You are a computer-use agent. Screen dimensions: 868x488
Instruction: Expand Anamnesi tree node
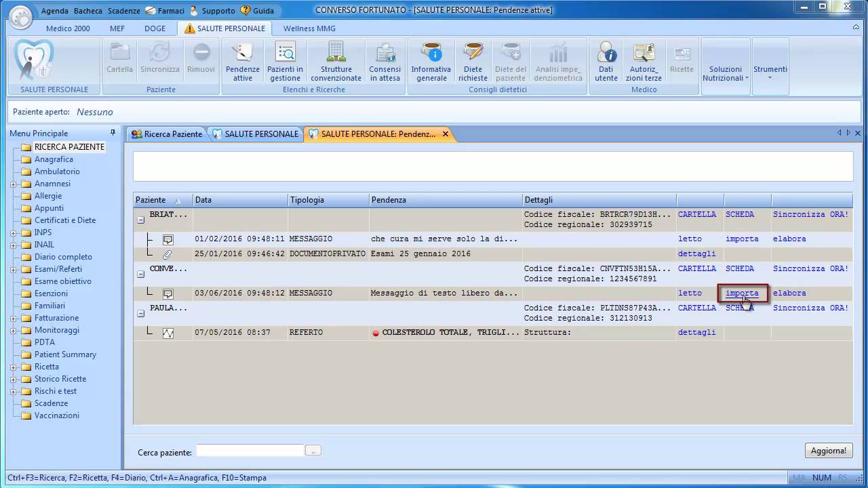13,184
